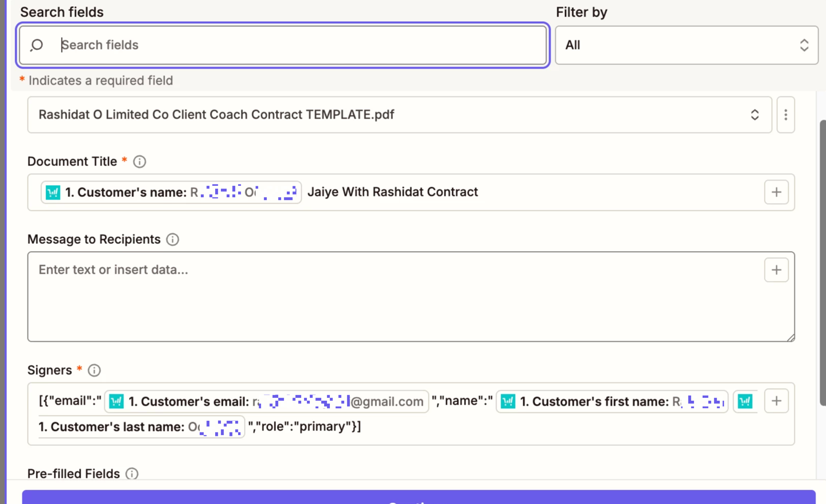The width and height of the screenshot is (826, 504).
Task: Insert data with plus in Message field
Action: pos(776,270)
